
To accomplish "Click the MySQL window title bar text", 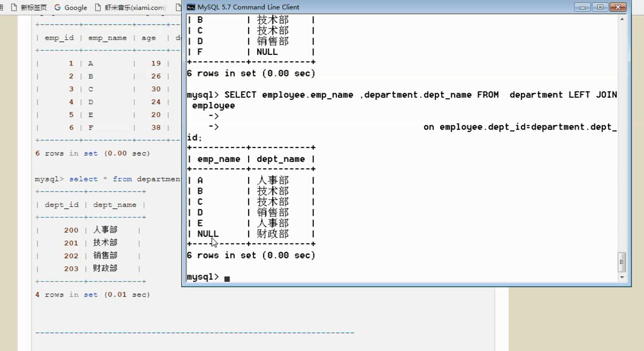I will tap(248, 7).
